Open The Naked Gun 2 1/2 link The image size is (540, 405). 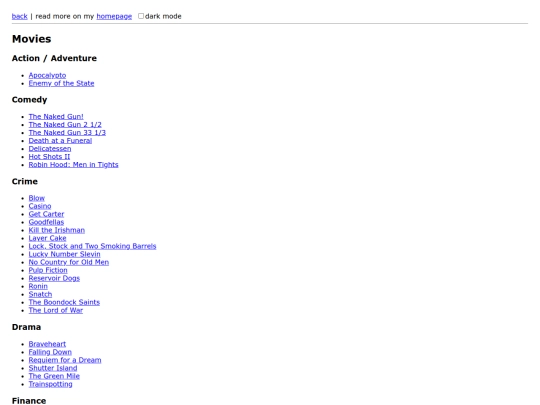pyautogui.click(x=65, y=124)
